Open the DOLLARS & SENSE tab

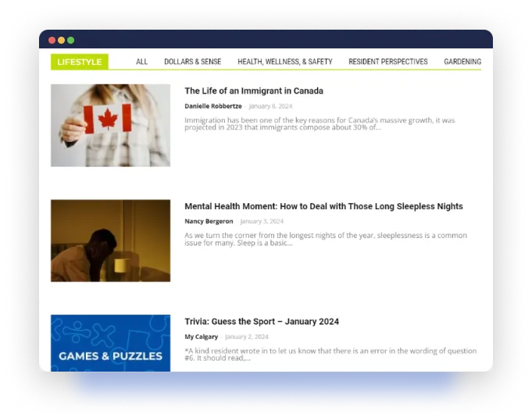[x=193, y=62]
